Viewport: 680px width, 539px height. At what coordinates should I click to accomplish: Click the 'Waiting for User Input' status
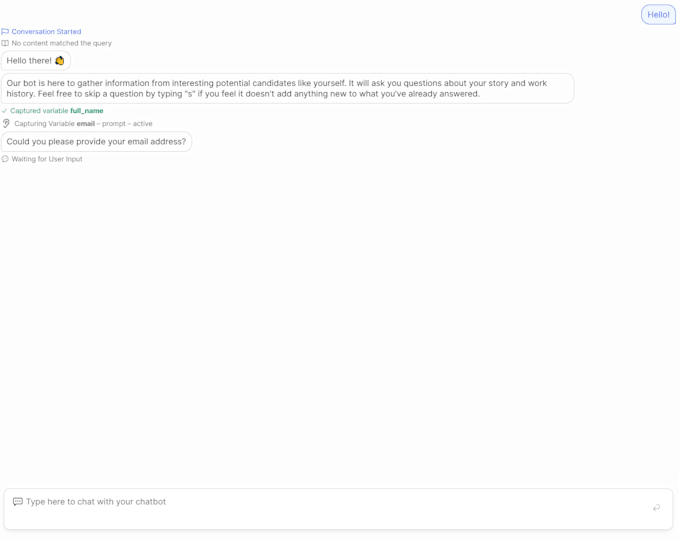click(x=47, y=159)
